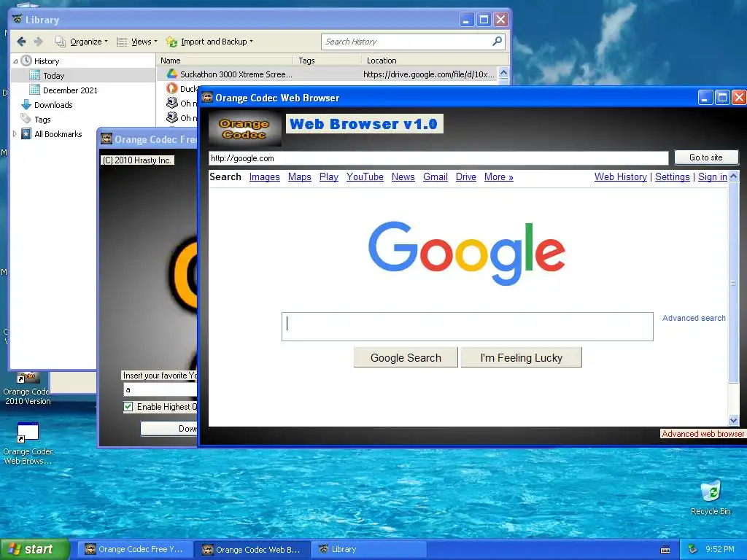Click the Recycle Bin desktop icon

[x=711, y=497]
